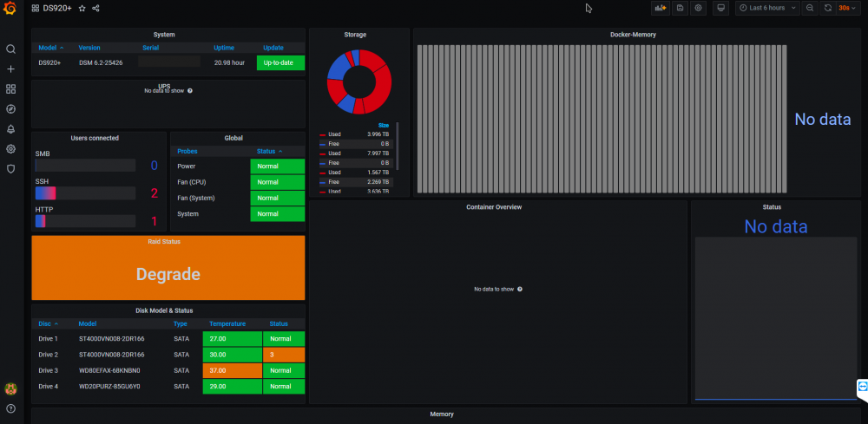Click the Add panel toolbar icon
This screenshot has width=868, height=424.
pyautogui.click(x=661, y=8)
